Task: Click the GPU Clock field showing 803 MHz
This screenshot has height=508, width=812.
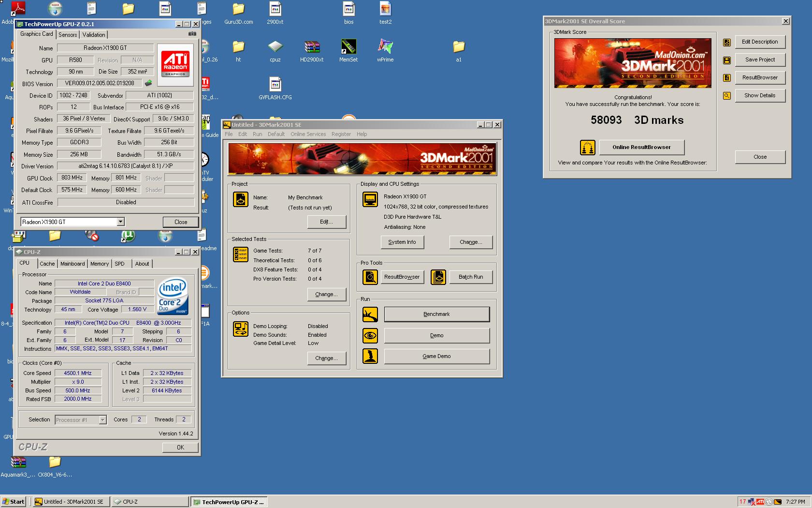Action: (x=72, y=178)
